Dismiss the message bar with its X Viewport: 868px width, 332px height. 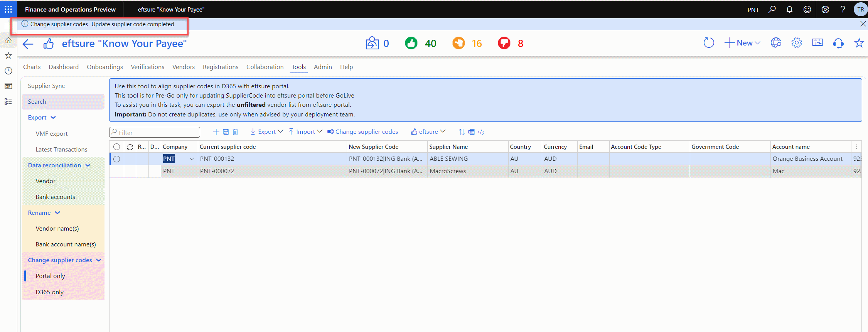click(x=863, y=24)
